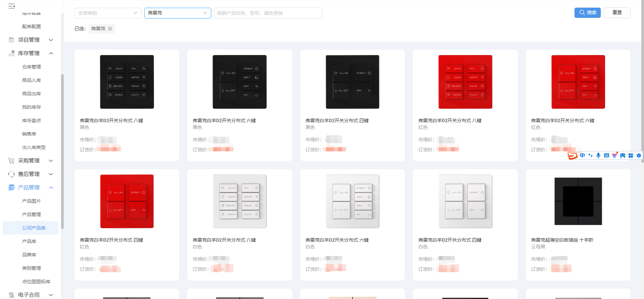Viewport: 644px width, 299px height.
Task: Open the 弗雷克 brand dropdown
Action: click(x=178, y=13)
